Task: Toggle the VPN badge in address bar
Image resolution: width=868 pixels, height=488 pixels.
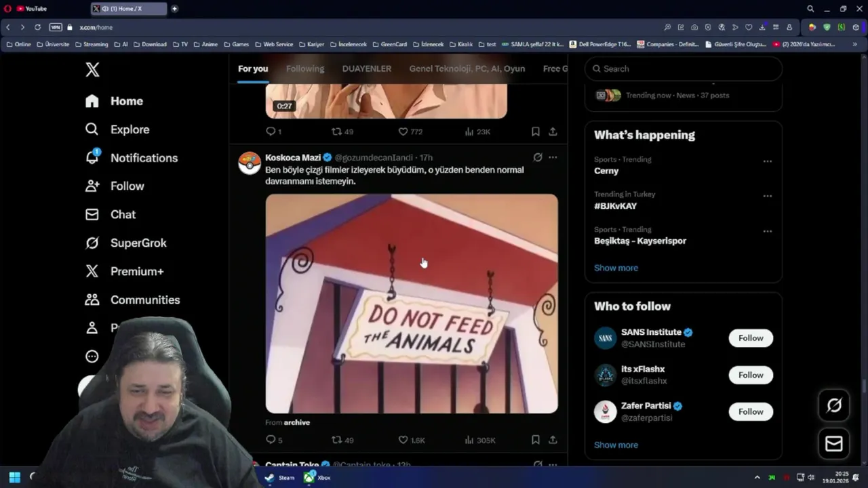Action: point(56,27)
